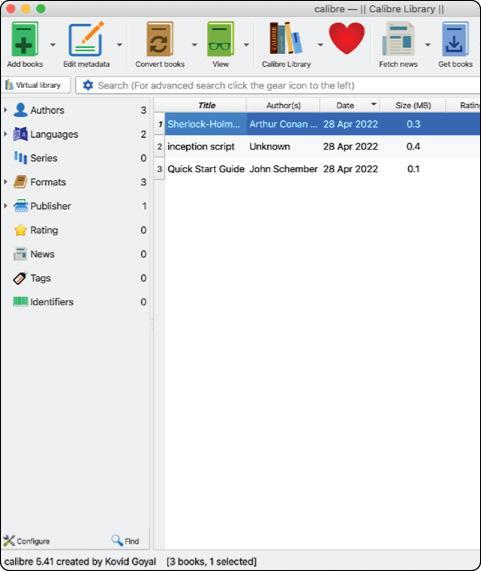Select Series category in the sidebar
The width and height of the screenshot is (481, 571).
click(x=44, y=158)
